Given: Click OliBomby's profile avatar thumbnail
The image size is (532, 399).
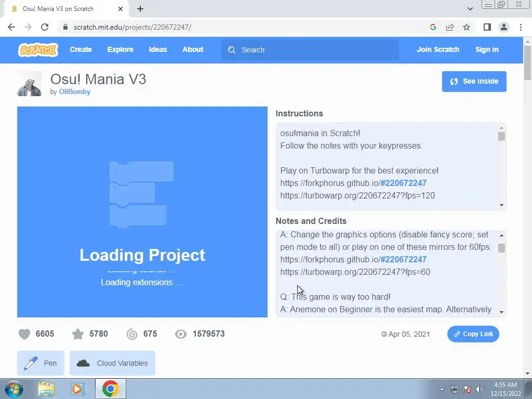Looking at the screenshot, I should point(30,84).
